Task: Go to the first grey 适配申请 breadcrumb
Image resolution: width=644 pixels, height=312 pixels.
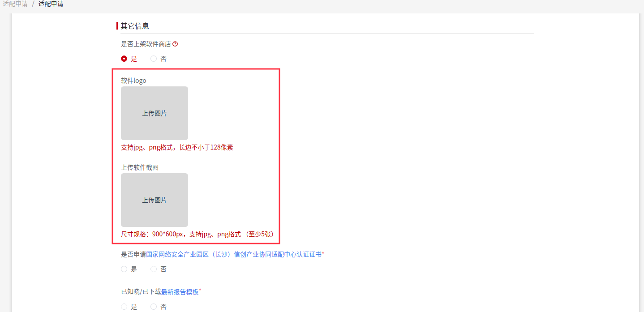Action: point(15,4)
